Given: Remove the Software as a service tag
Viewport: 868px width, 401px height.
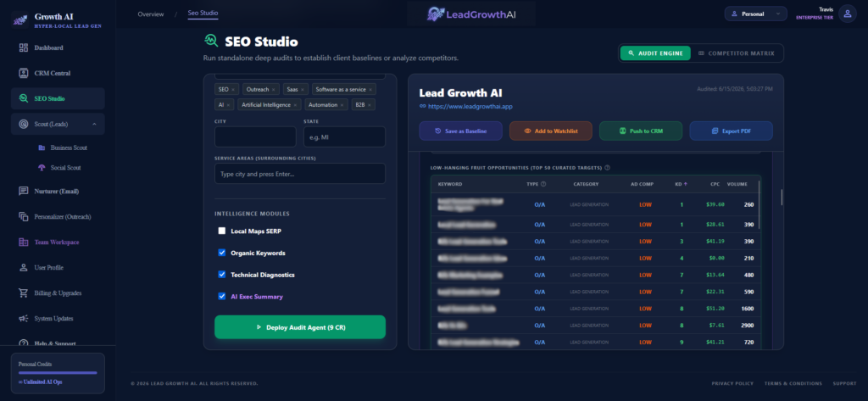Looking at the screenshot, I should tap(370, 89).
